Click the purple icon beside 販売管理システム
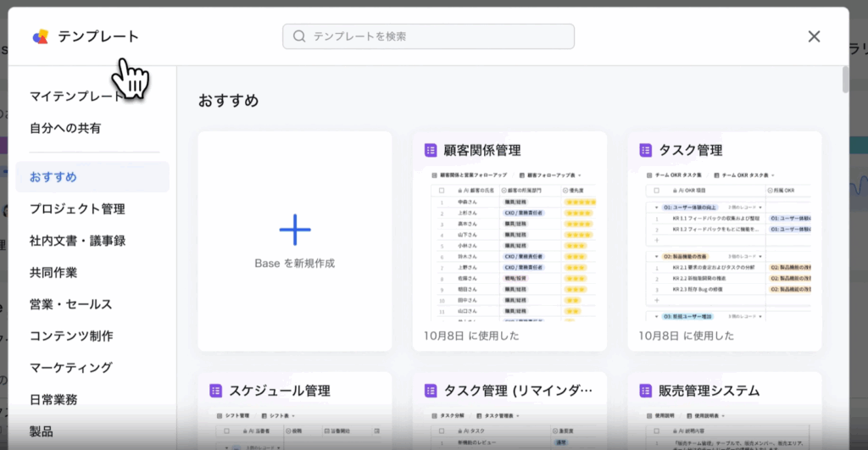This screenshot has height=450, width=868. (x=646, y=391)
